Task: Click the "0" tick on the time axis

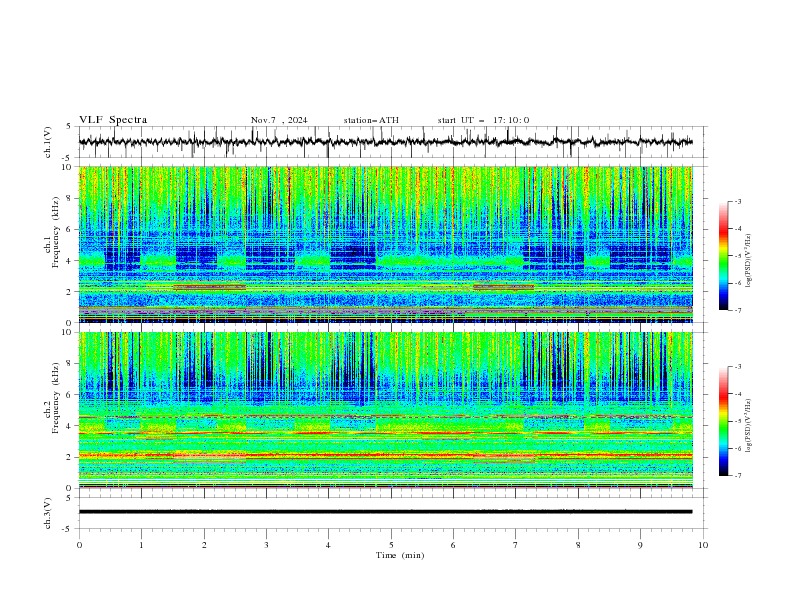Action: pyautogui.click(x=79, y=545)
